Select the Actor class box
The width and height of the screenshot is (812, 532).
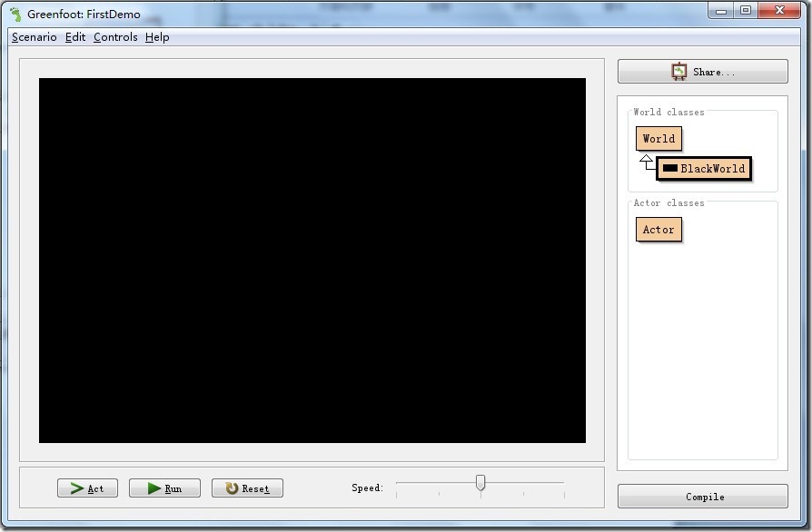(x=659, y=230)
